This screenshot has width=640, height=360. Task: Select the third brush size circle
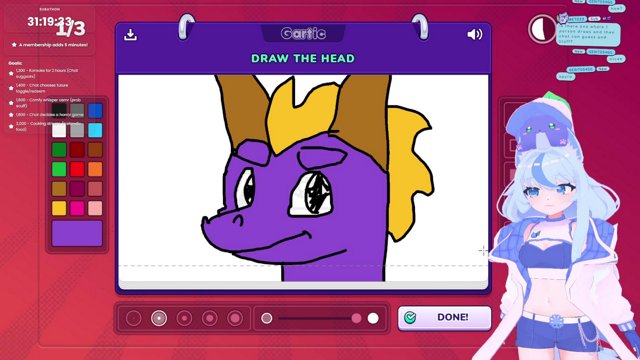tap(184, 318)
